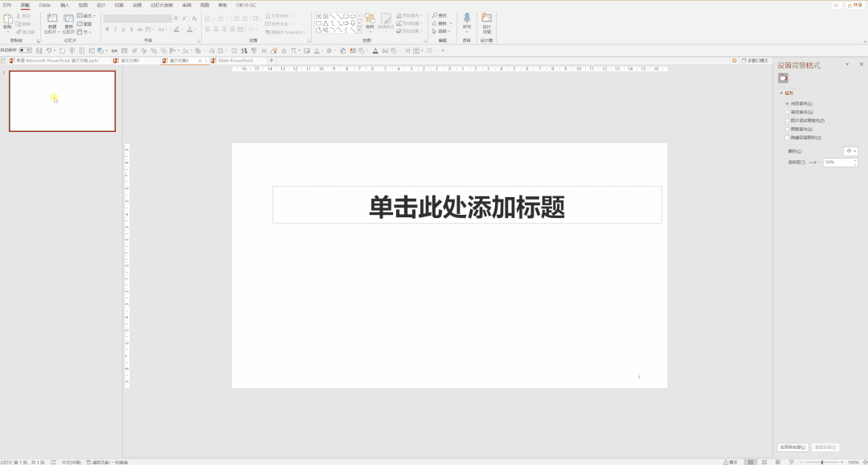Click the New Slide icon
868x465 pixels.
[52, 19]
